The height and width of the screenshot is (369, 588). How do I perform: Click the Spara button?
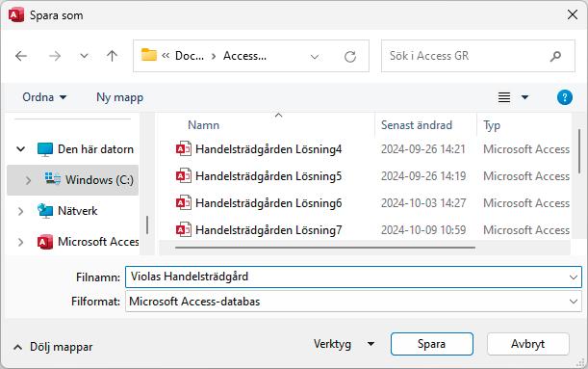[432, 344]
